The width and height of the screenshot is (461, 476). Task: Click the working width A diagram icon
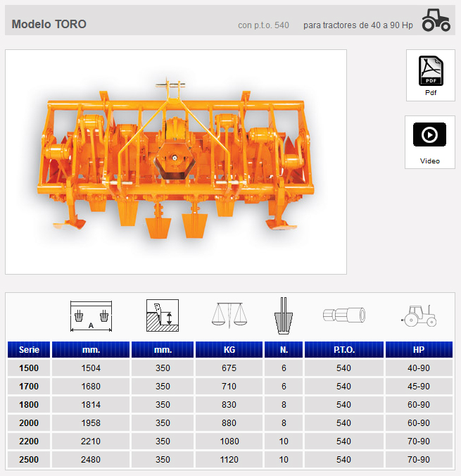(x=91, y=316)
